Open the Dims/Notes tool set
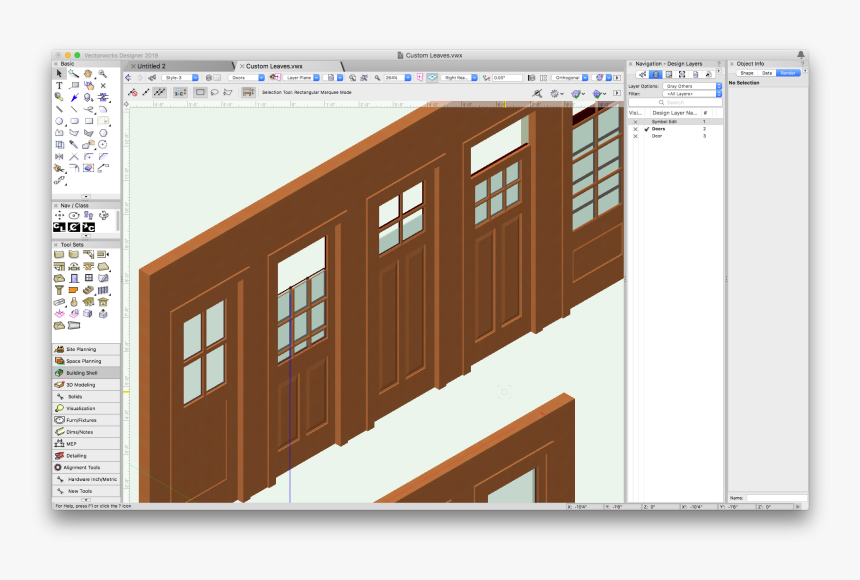The height and width of the screenshot is (580, 860). tap(85, 431)
